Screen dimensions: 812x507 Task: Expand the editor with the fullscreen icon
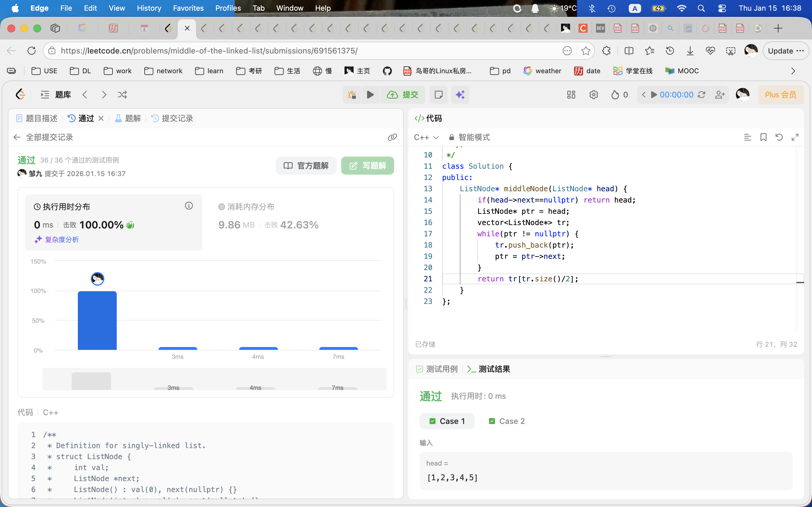[x=796, y=137]
